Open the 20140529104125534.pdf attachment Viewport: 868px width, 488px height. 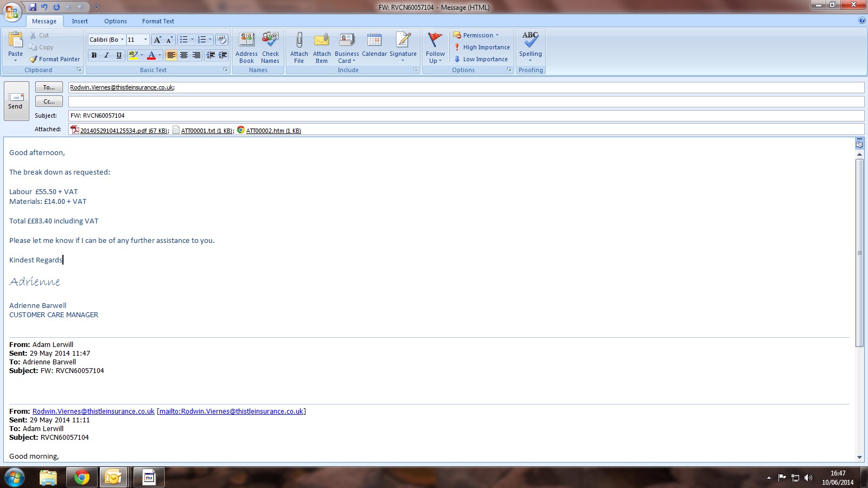[x=123, y=131]
